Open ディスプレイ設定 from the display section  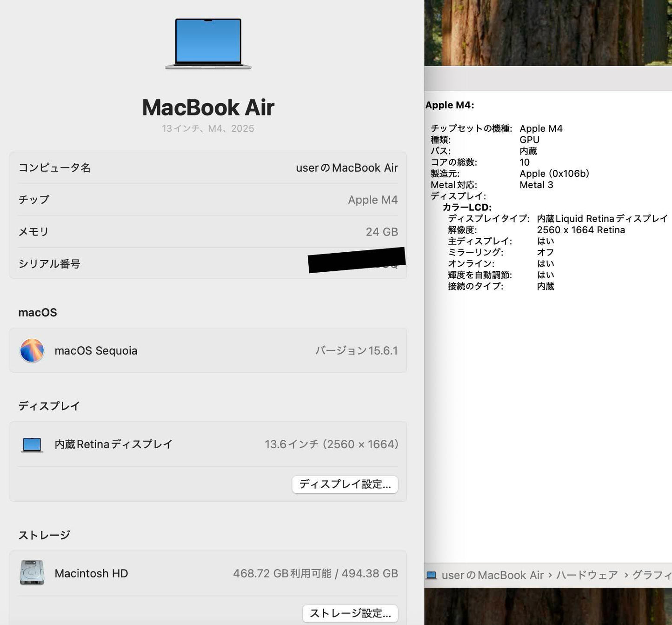coord(345,484)
